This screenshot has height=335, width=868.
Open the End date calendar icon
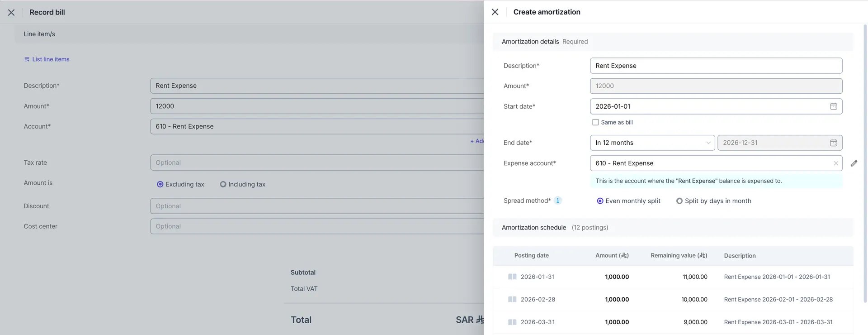tap(834, 143)
